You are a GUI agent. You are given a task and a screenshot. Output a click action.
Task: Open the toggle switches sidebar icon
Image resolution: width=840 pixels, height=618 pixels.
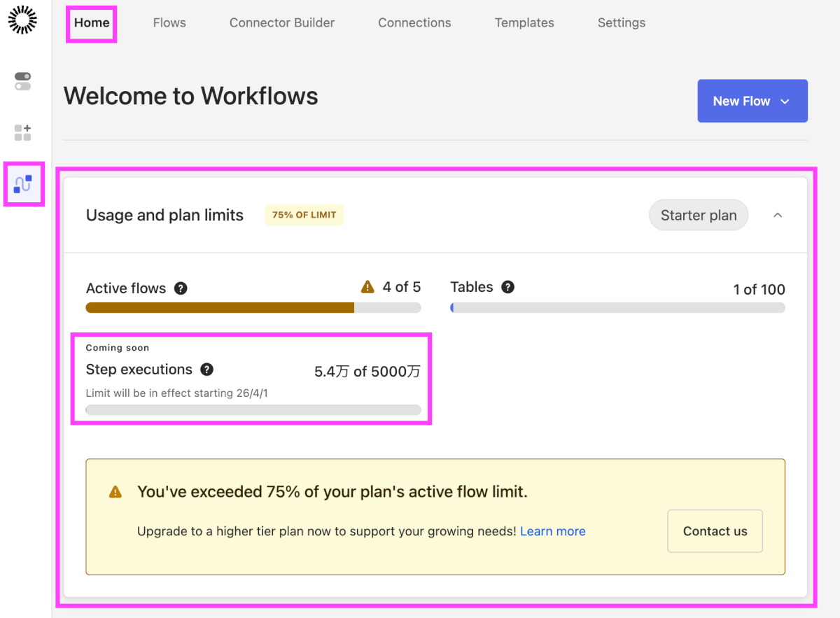(x=23, y=81)
